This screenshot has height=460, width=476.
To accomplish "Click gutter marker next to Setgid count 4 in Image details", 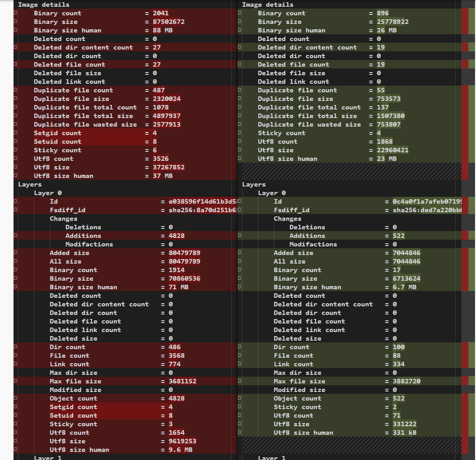I will click(15, 132).
